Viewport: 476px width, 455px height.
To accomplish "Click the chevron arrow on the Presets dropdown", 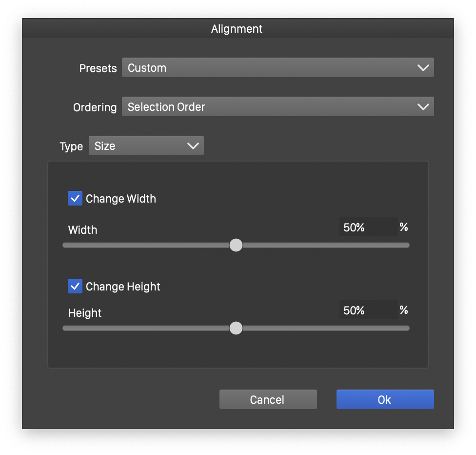I will pos(423,68).
